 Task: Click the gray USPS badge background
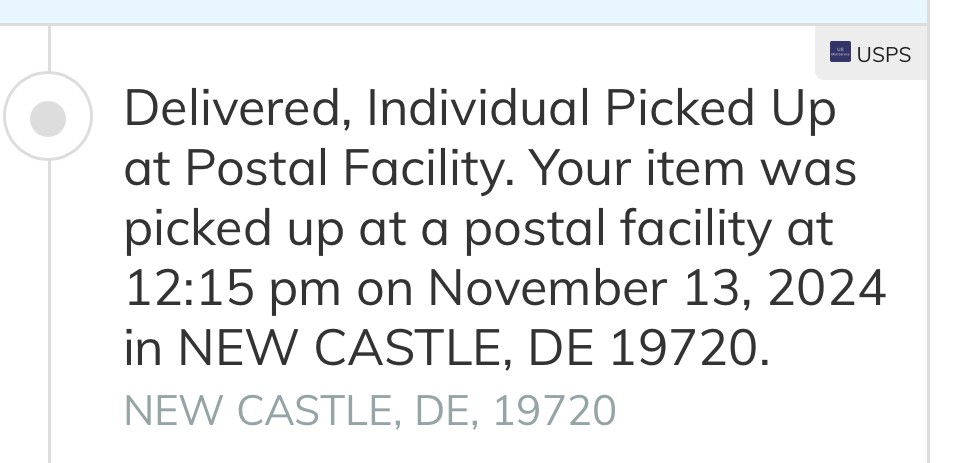coord(871,53)
